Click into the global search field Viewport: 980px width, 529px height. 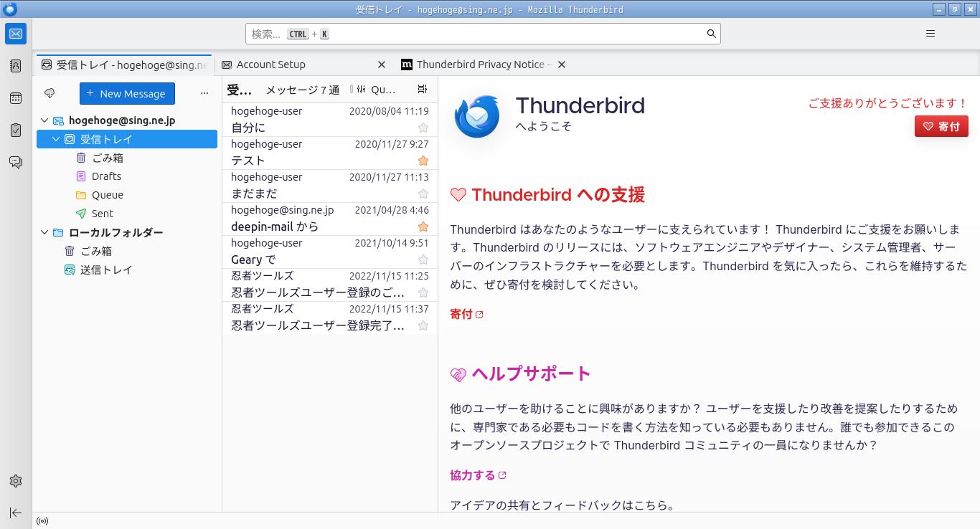483,34
